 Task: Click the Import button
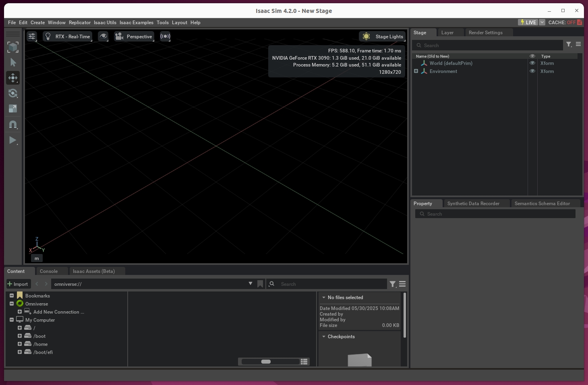(x=18, y=284)
